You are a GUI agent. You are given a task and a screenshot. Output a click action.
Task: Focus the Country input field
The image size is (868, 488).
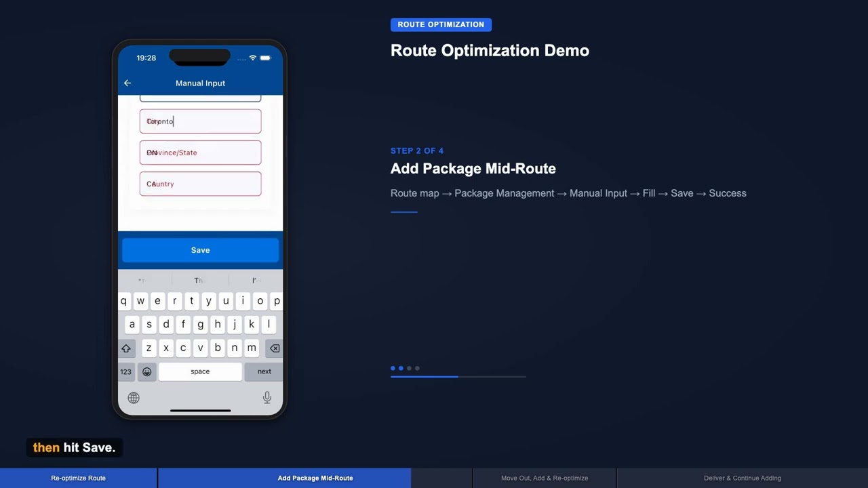click(200, 184)
